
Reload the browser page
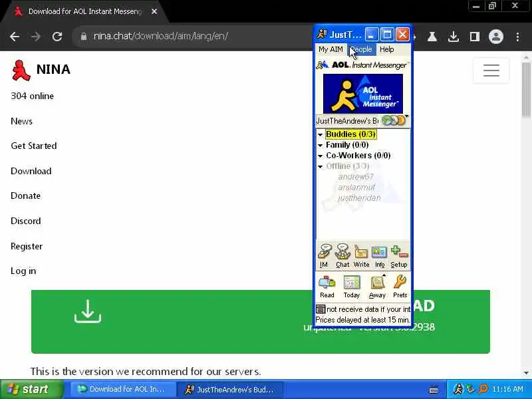[x=57, y=37]
